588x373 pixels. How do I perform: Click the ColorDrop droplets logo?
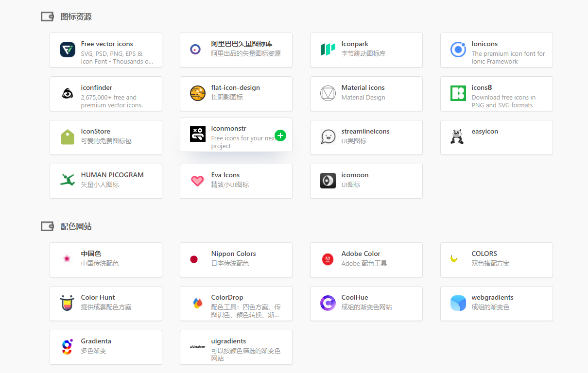(x=197, y=303)
